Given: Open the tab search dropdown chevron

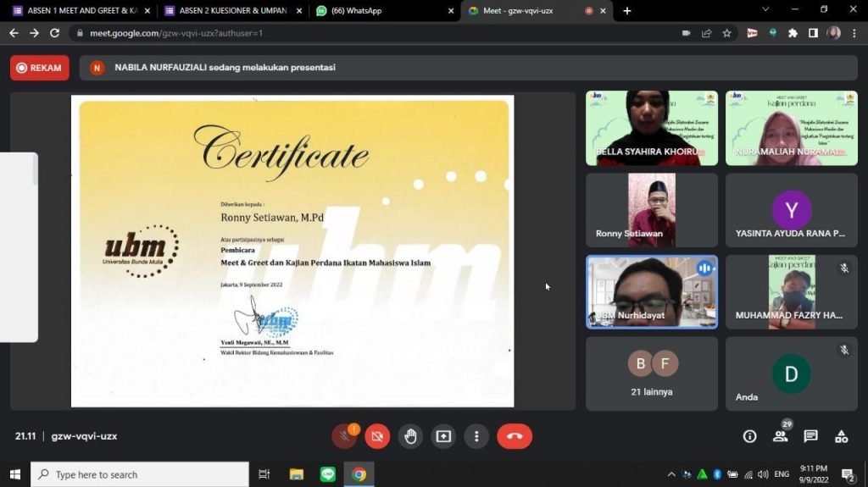Looking at the screenshot, I should (x=765, y=9).
